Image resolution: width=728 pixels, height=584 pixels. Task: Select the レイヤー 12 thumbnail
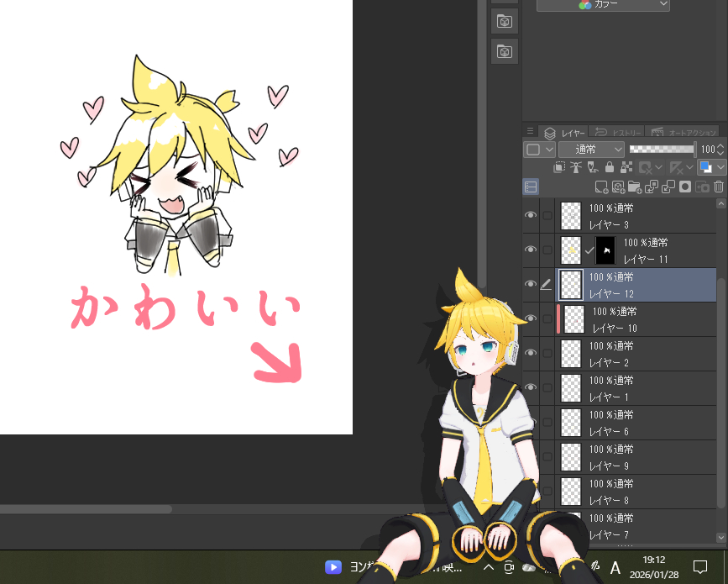point(570,285)
